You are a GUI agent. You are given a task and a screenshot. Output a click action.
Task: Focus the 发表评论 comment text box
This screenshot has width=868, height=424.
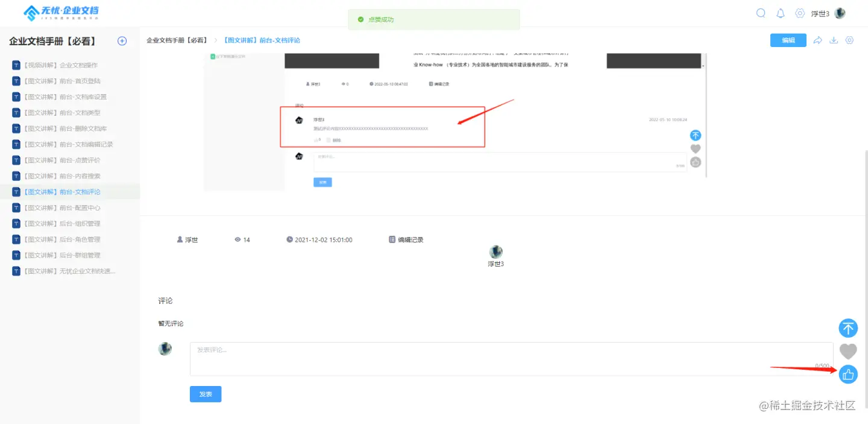coord(512,359)
